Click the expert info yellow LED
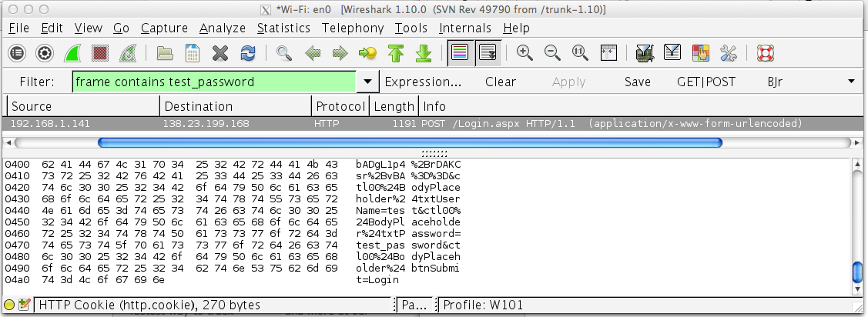Screen dimensions: 868x317 (x=9, y=305)
